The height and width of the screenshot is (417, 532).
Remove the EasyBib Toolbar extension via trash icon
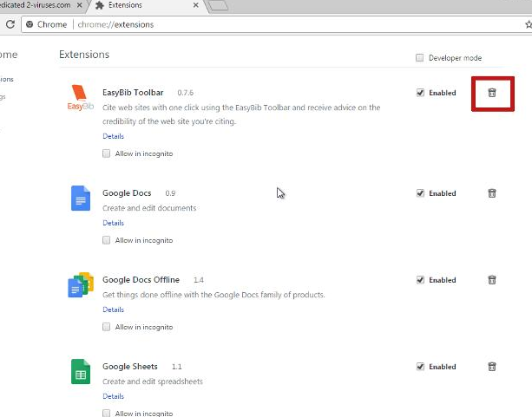coord(491,93)
